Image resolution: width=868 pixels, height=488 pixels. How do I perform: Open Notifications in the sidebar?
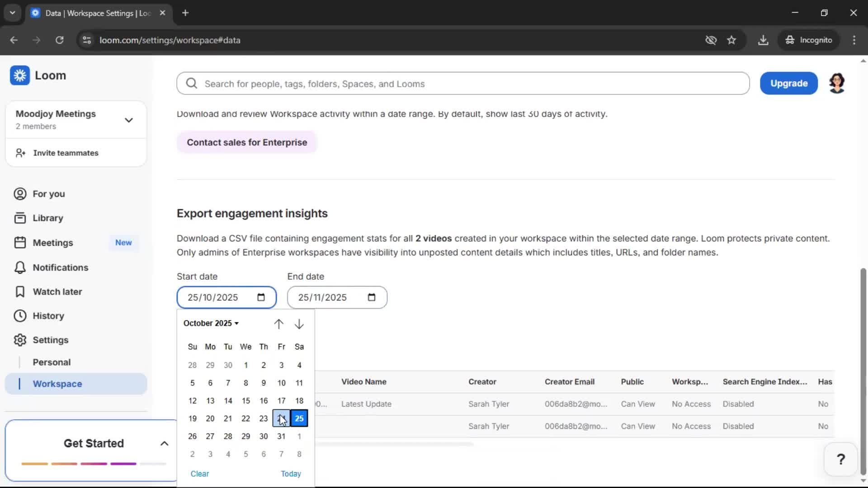coord(60,267)
